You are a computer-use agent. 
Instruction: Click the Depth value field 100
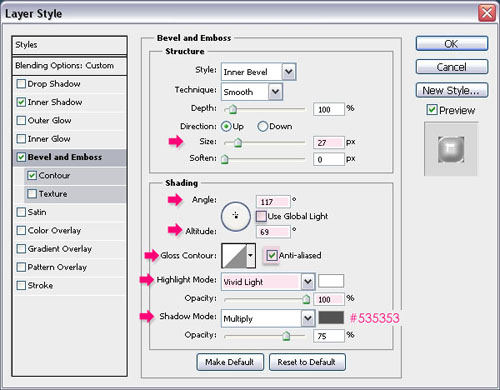[x=329, y=109]
